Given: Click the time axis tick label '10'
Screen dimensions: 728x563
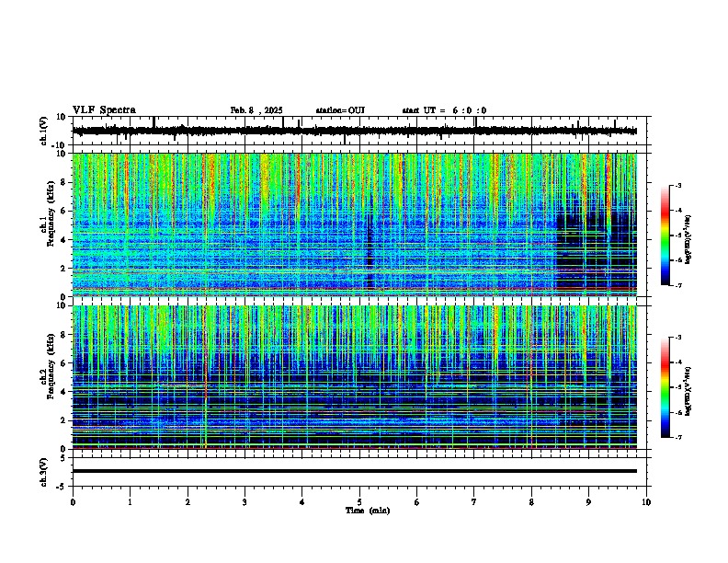Looking at the screenshot, I should point(646,502).
